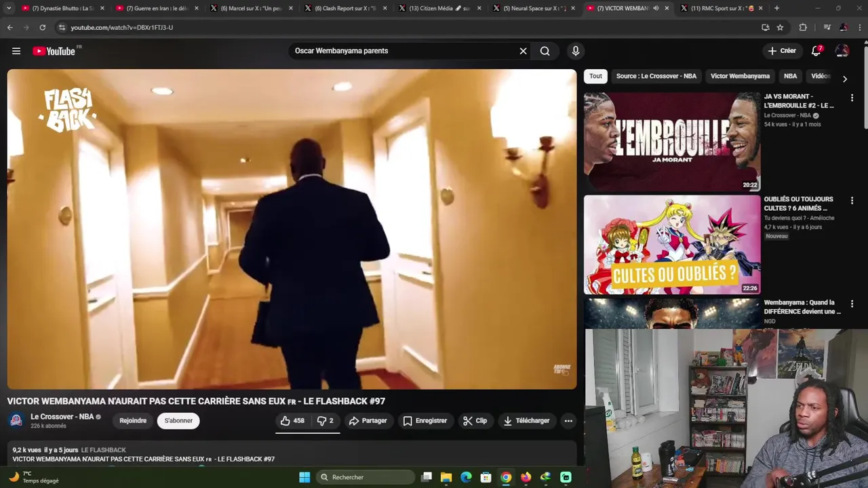Viewport: 868px width, 488px height.
Task: Open the Créer upload menu
Action: coord(782,51)
